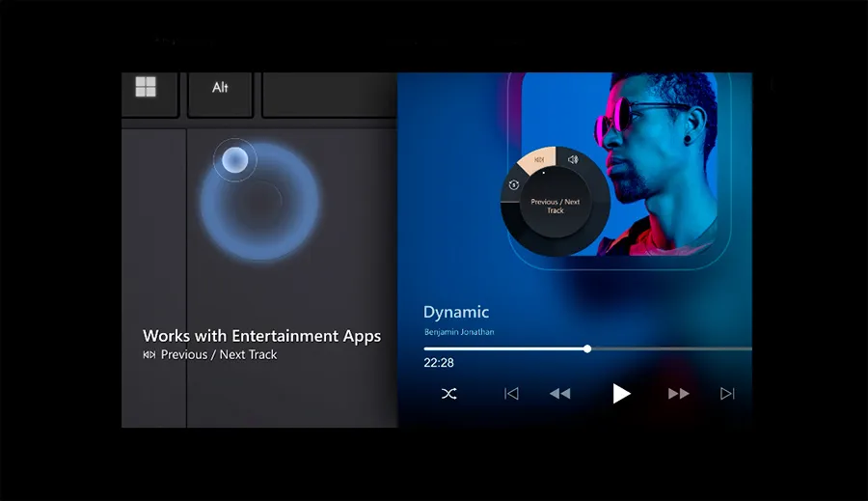Select the highlighted track-skip segment on the dial
The height and width of the screenshot is (501, 868).
coord(539,160)
